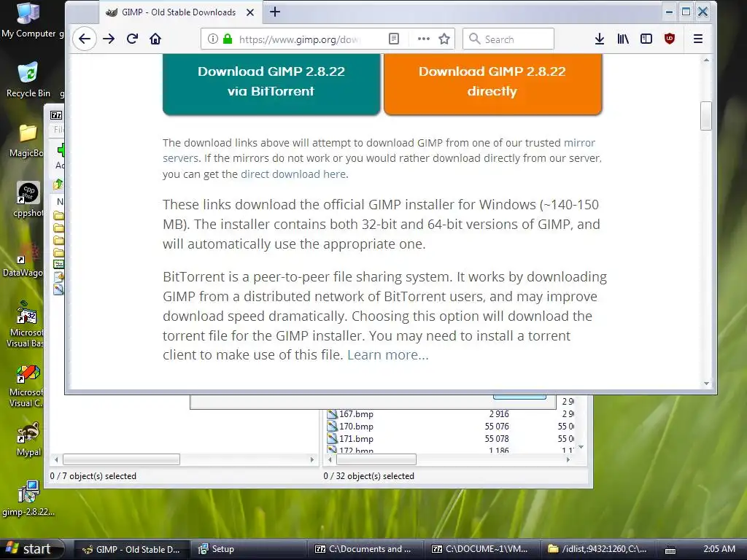
Task: Open the browser home page icon
Action: (155, 39)
